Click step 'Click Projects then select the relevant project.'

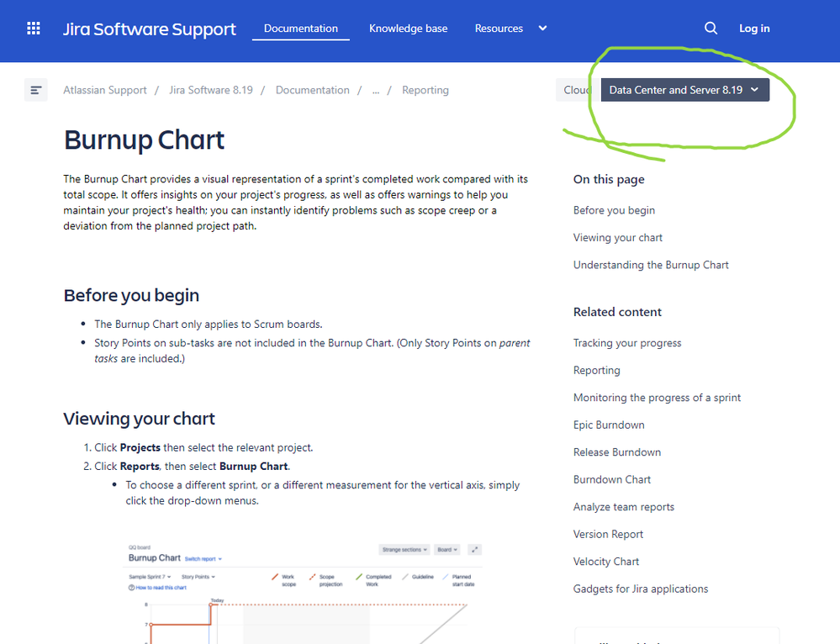click(x=203, y=447)
